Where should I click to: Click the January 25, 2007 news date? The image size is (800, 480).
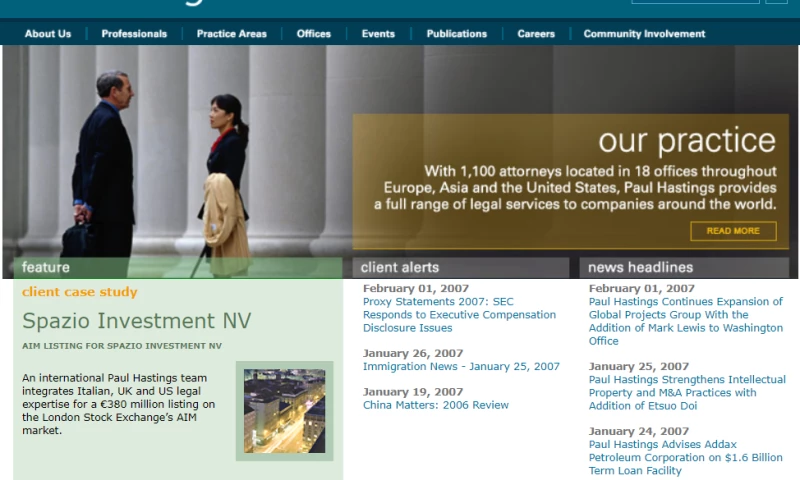[x=639, y=366]
